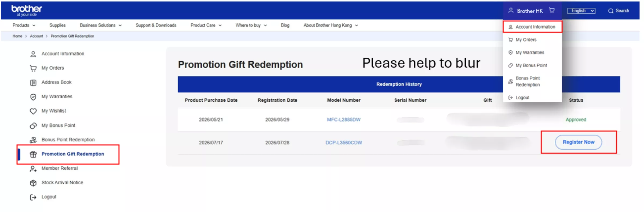Click the Stock Arrival Notice box icon
The image size is (644, 212).
(33, 183)
